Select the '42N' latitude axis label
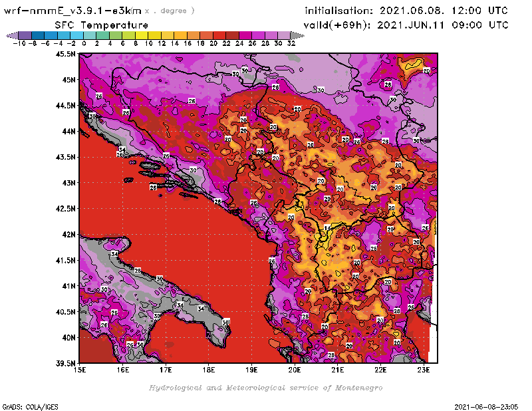Viewport: 532px width, 411px height. pos(69,235)
